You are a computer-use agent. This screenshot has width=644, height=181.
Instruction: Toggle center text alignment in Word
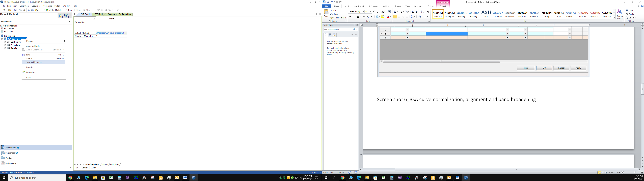[x=399, y=17]
